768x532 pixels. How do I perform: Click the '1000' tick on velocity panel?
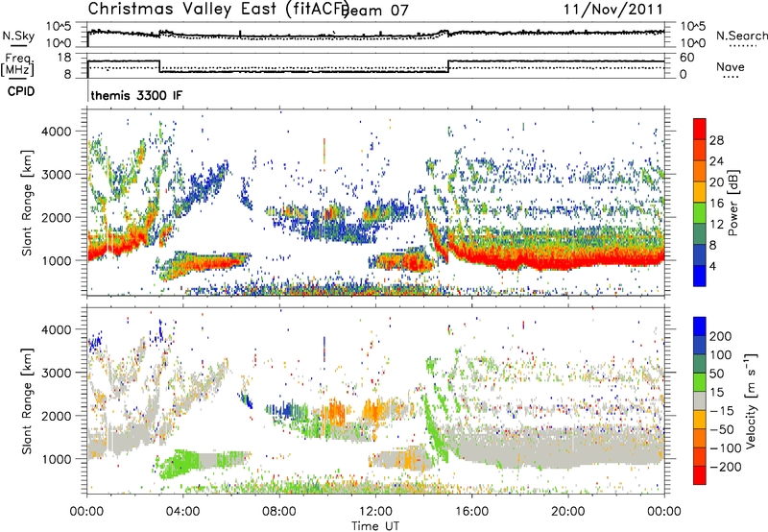click(56, 459)
